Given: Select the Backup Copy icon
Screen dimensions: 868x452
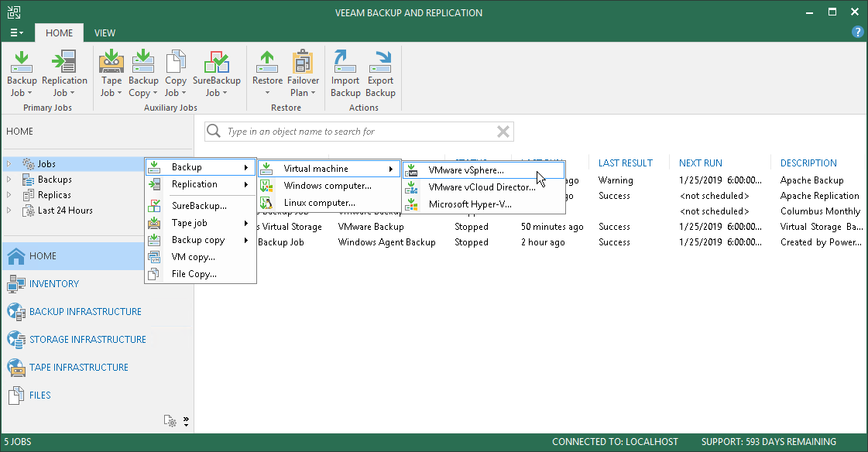Looking at the screenshot, I should point(142,74).
